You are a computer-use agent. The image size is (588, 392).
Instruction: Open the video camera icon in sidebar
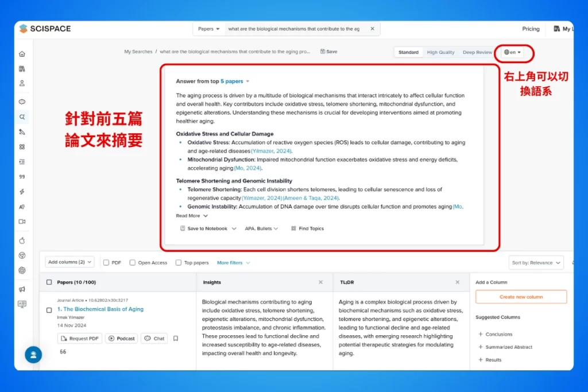coord(22,222)
